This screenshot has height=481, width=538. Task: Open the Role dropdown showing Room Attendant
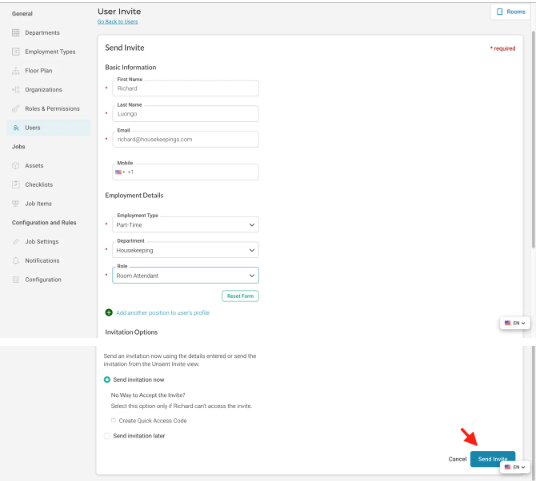tap(185, 275)
